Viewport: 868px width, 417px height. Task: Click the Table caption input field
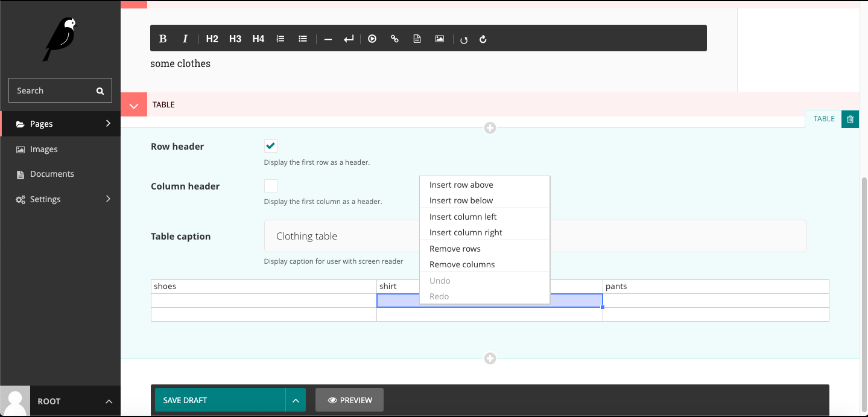tap(536, 236)
